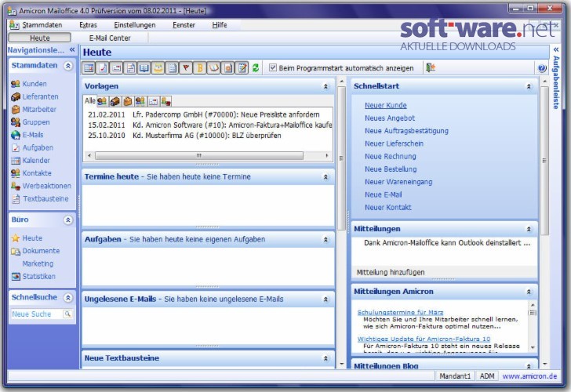
Task: Click the Neuer Kunde link
Action: click(386, 105)
